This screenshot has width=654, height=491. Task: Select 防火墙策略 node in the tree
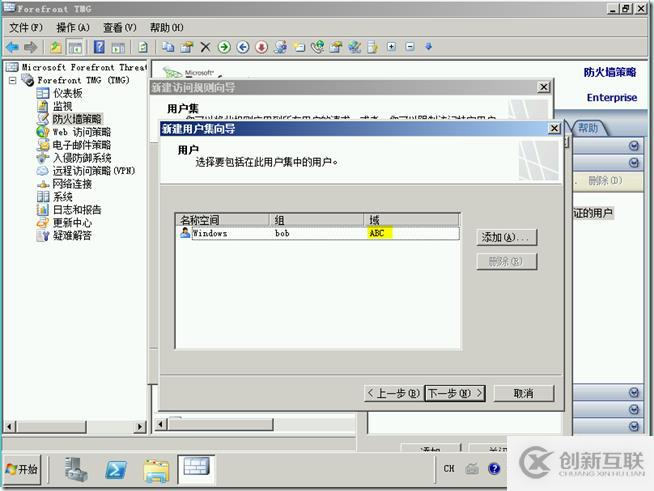(77, 119)
